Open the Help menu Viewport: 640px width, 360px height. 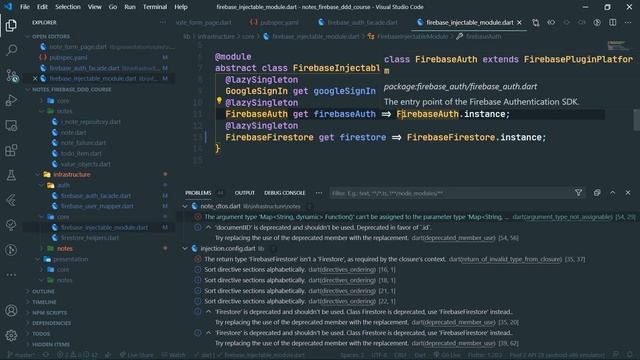[x=181, y=7]
